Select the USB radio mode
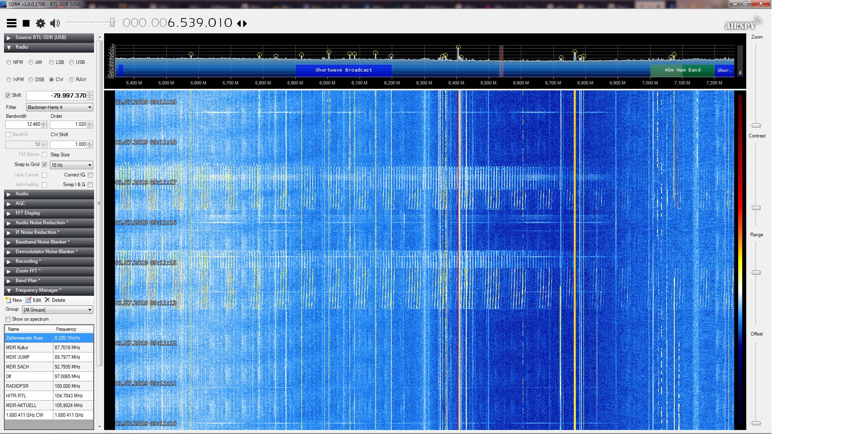The height and width of the screenshot is (434, 868). tap(72, 62)
